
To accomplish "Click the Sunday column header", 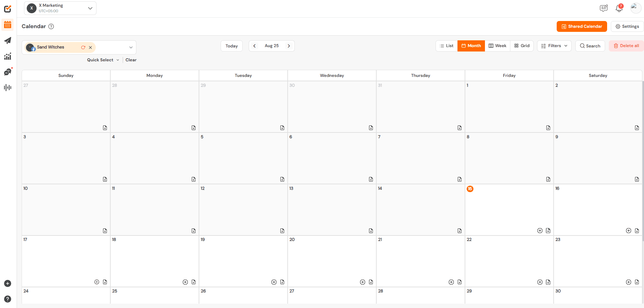I will coord(66,76).
